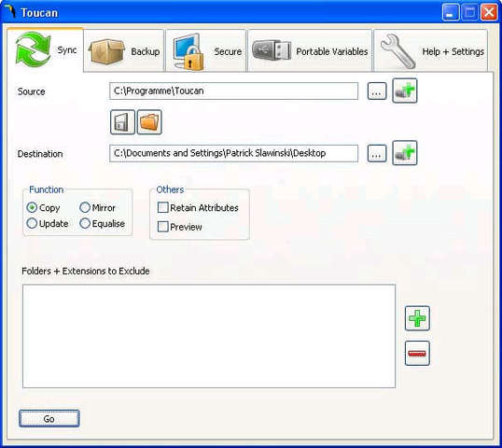The height and width of the screenshot is (448, 502).
Task: Switch to the Portable Variables tab
Action: pos(310,50)
